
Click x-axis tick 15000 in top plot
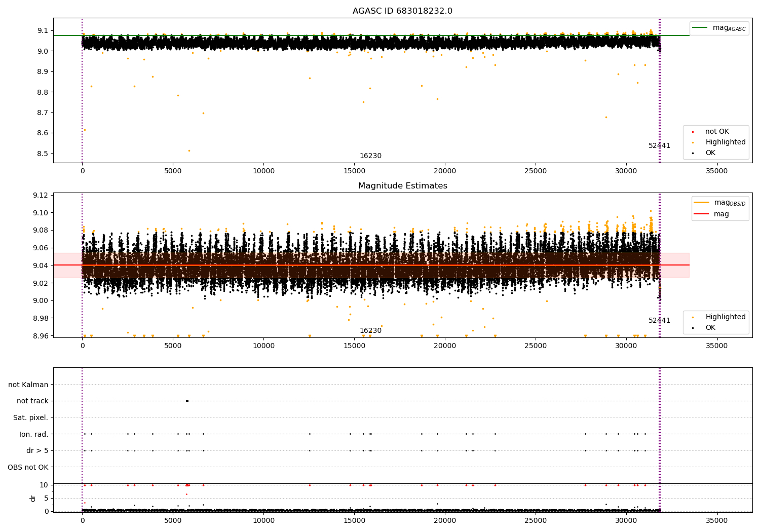[354, 171]
